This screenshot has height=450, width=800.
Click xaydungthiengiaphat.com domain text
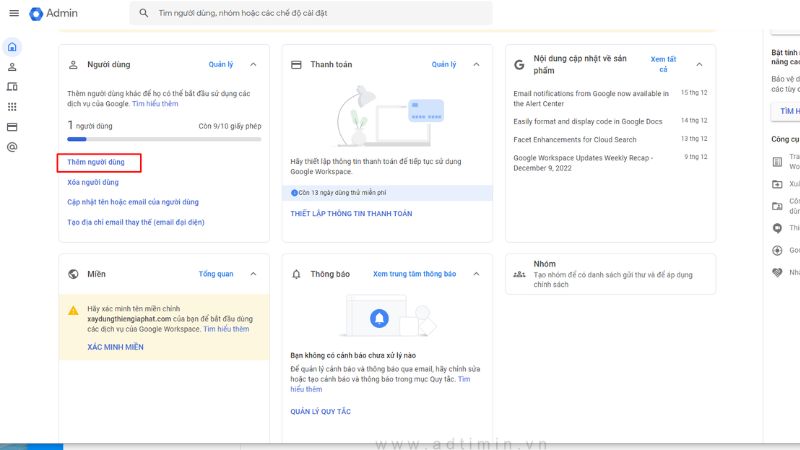pyautogui.click(x=129, y=319)
